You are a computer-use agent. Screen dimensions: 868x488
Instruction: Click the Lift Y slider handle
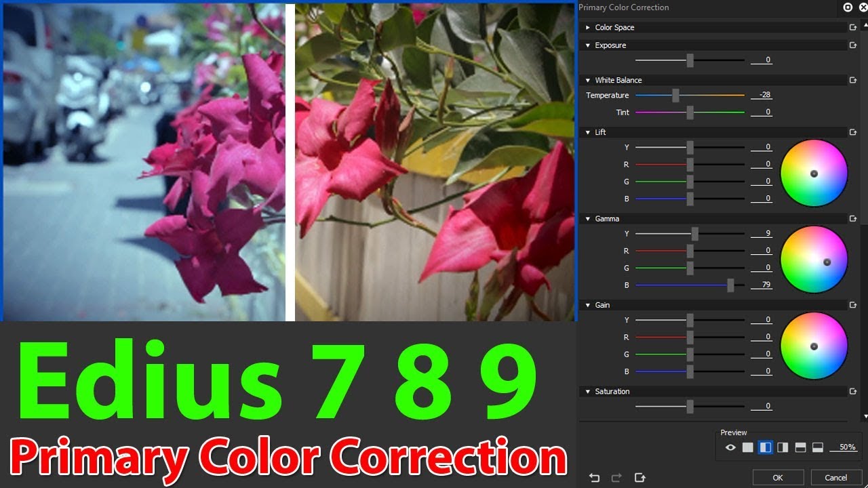pos(690,147)
